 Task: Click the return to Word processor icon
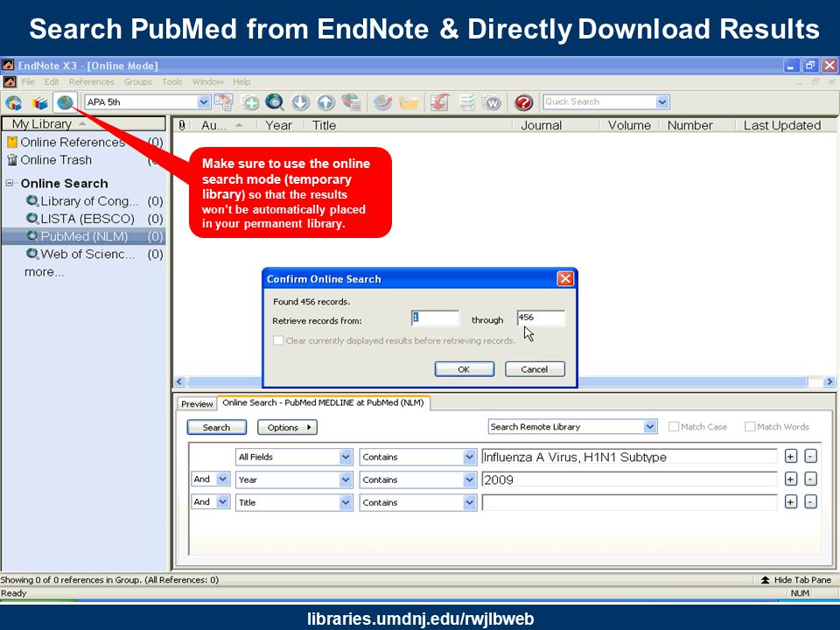coord(491,102)
